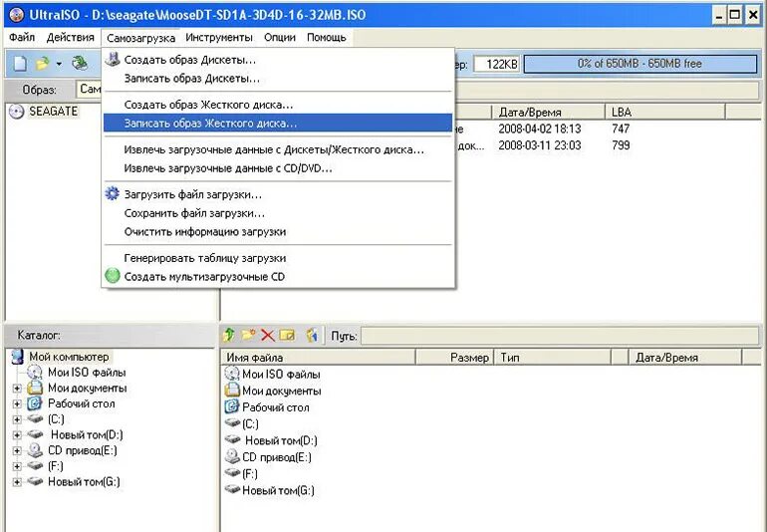The image size is (767, 532).
Task: Click the 122KB total size field
Action: tap(497, 64)
